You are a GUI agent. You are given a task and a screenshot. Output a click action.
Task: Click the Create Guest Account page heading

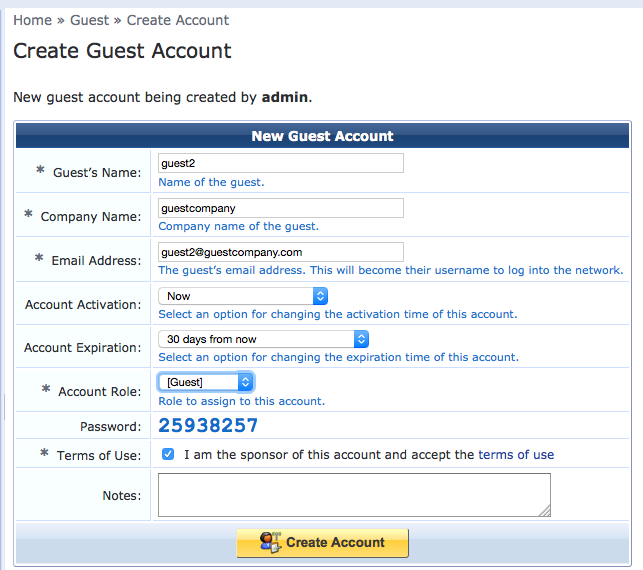point(122,51)
